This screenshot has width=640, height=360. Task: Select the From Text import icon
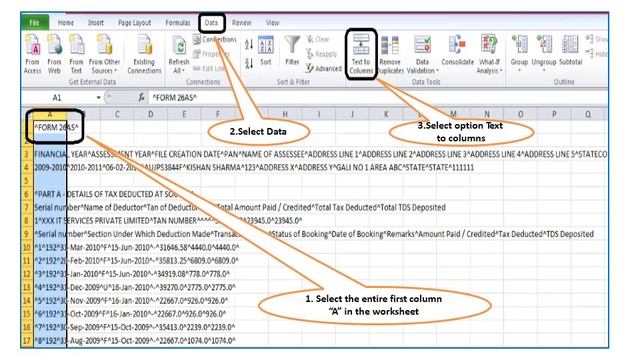(76, 54)
